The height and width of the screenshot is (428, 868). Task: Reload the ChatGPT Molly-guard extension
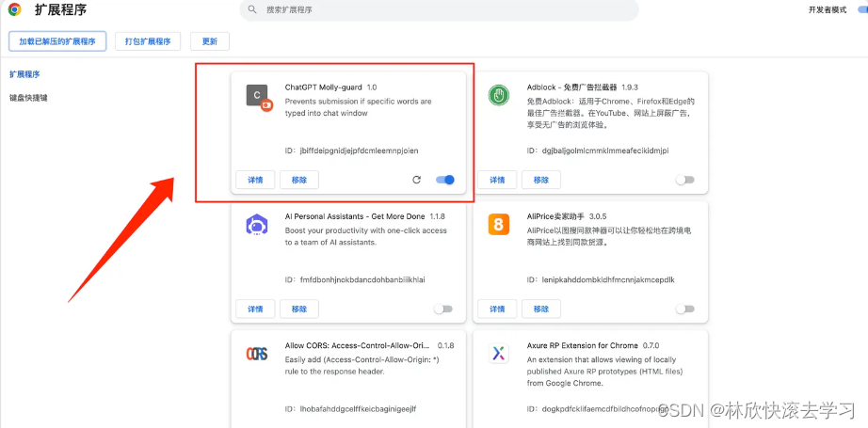(417, 180)
